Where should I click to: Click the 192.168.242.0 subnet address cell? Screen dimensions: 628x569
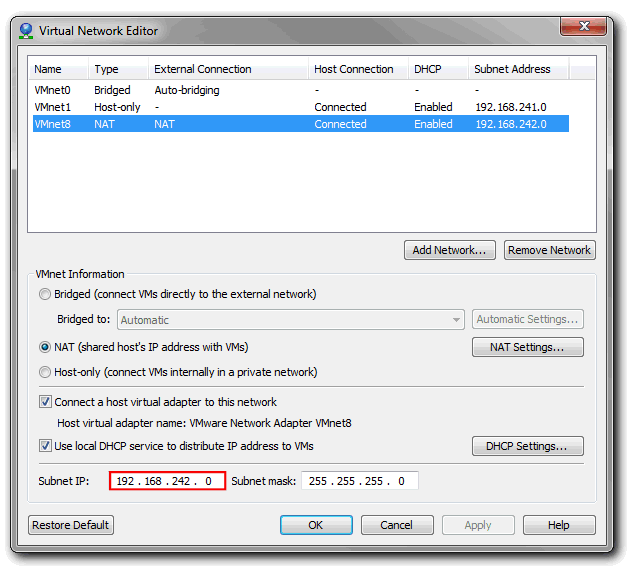coord(511,124)
